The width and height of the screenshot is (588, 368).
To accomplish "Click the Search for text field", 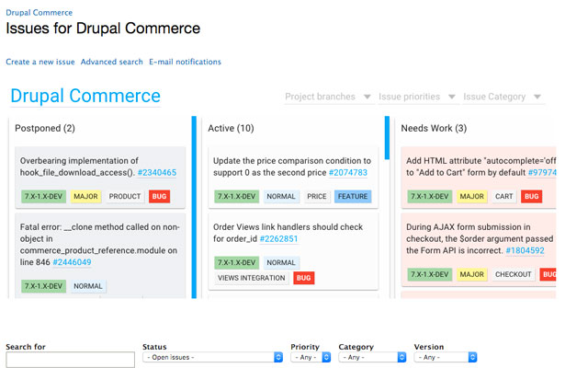I will tap(70, 360).
